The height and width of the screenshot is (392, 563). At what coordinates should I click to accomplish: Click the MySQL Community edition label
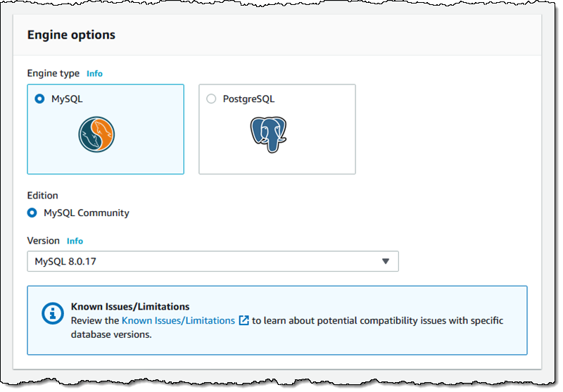pyautogui.click(x=87, y=213)
